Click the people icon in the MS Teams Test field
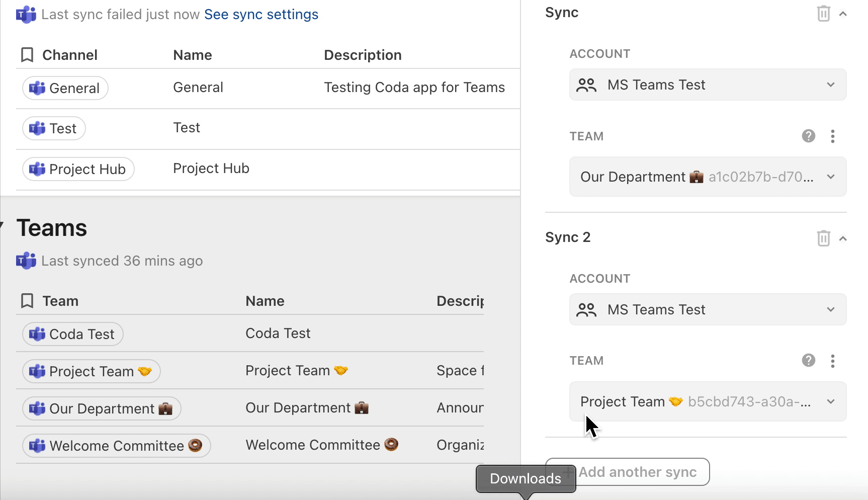The height and width of the screenshot is (500, 868). tap(586, 85)
